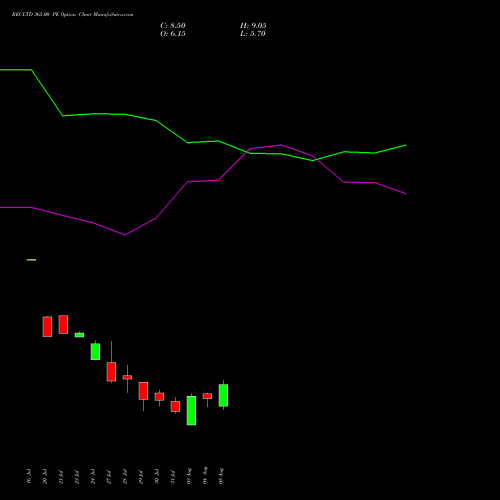The height and width of the screenshot is (500, 500).
Task: Click the 04 Aug date axis label
Action: pos(205,475)
